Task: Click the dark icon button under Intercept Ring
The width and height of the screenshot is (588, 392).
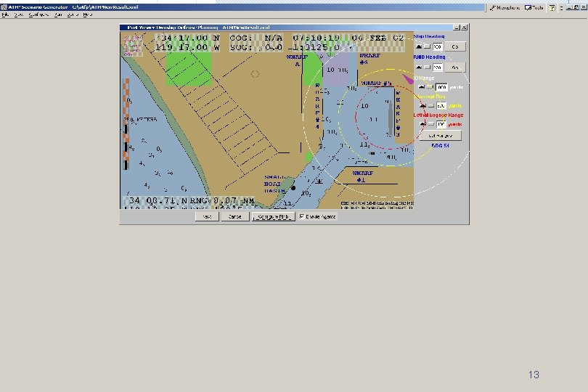Action: [423, 106]
